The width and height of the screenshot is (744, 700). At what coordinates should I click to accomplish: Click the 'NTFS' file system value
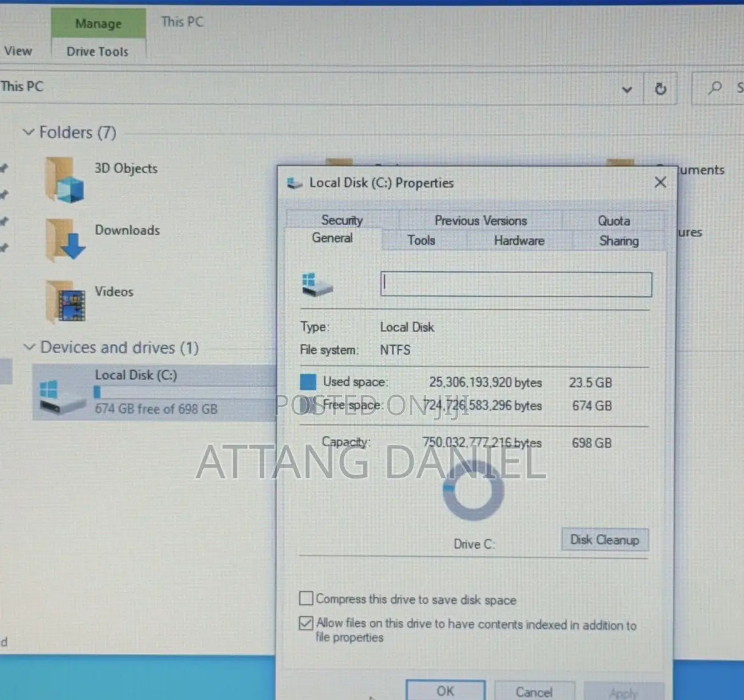pos(395,350)
